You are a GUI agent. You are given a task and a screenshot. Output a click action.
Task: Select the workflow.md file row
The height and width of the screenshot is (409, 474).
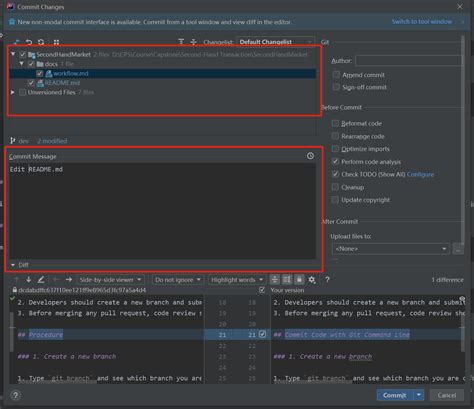163,73
